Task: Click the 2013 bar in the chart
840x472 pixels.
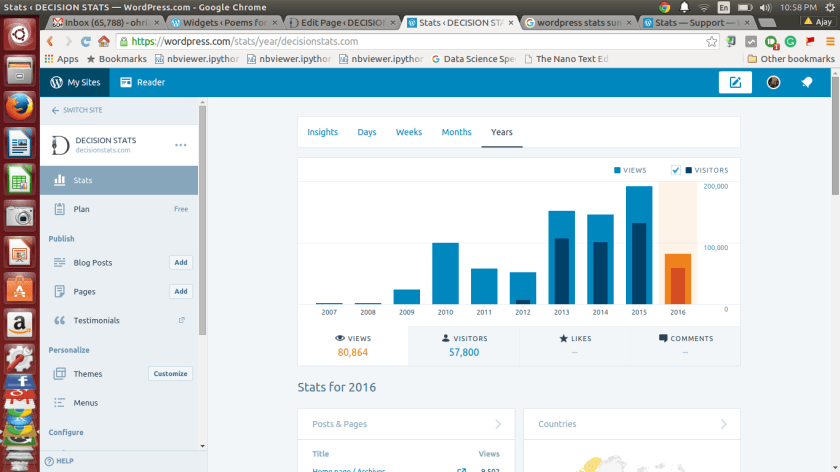Action: (x=561, y=258)
